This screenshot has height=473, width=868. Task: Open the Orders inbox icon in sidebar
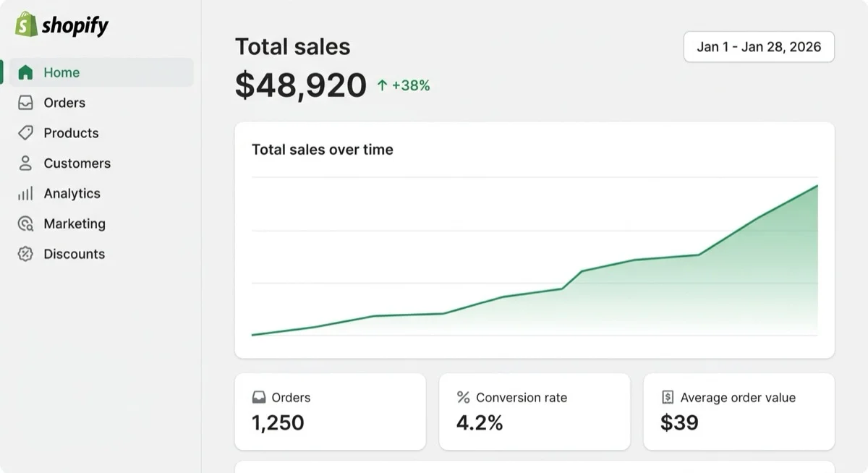coord(25,103)
